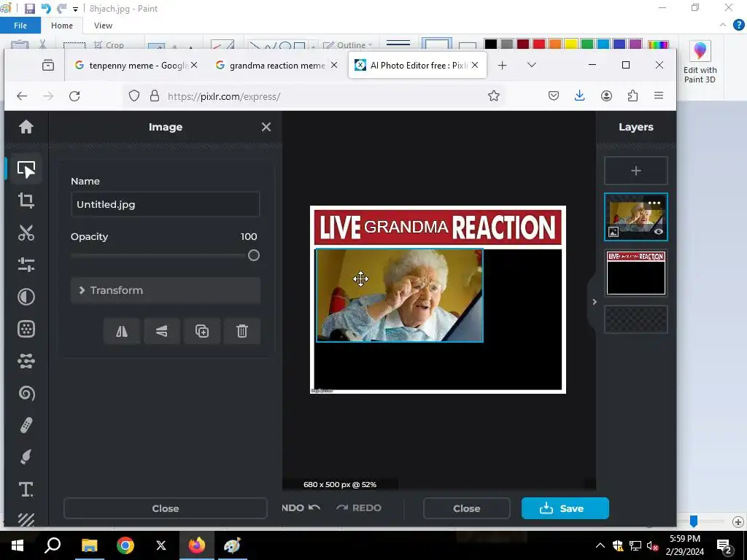Screen dimensions: 747x560
Task: Open Firefox application menu
Action: tap(659, 96)
